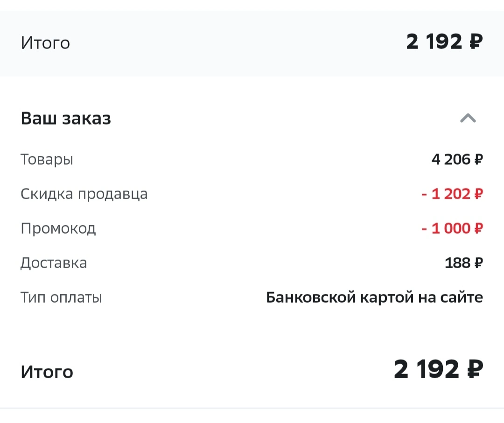Select the top Итого label
The width and height of the screenshot is (504, 423).
[x=45, y=43]
